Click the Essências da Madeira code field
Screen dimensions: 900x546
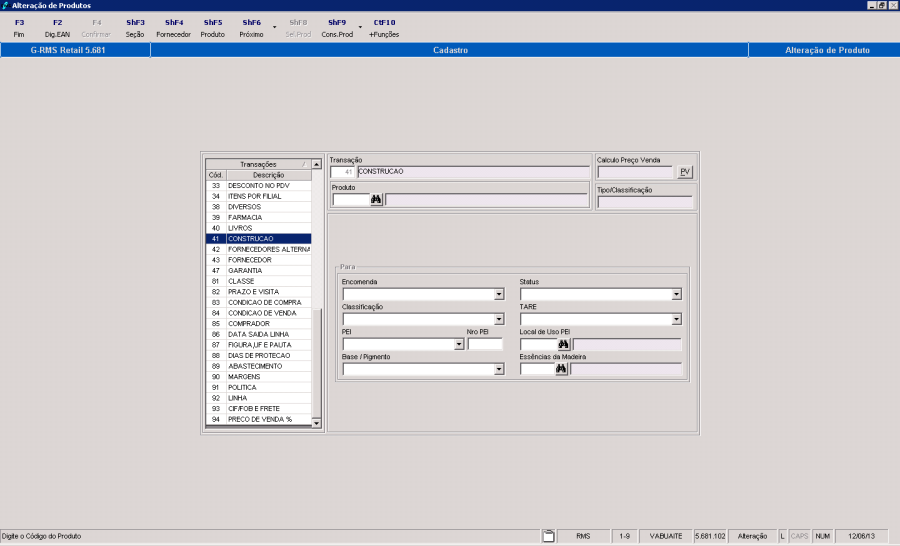click(x=537, y=369)
